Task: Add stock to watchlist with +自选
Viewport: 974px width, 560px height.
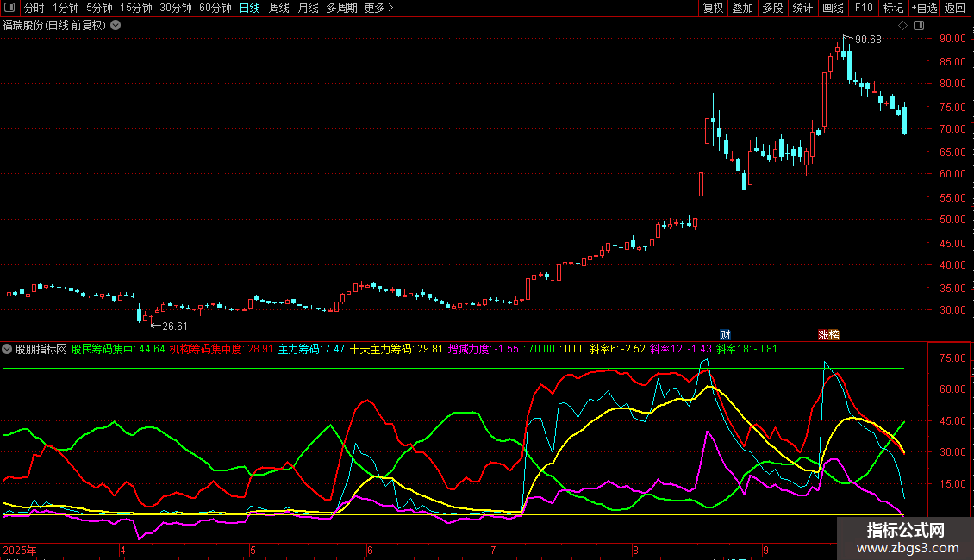Action: point(924,9)
